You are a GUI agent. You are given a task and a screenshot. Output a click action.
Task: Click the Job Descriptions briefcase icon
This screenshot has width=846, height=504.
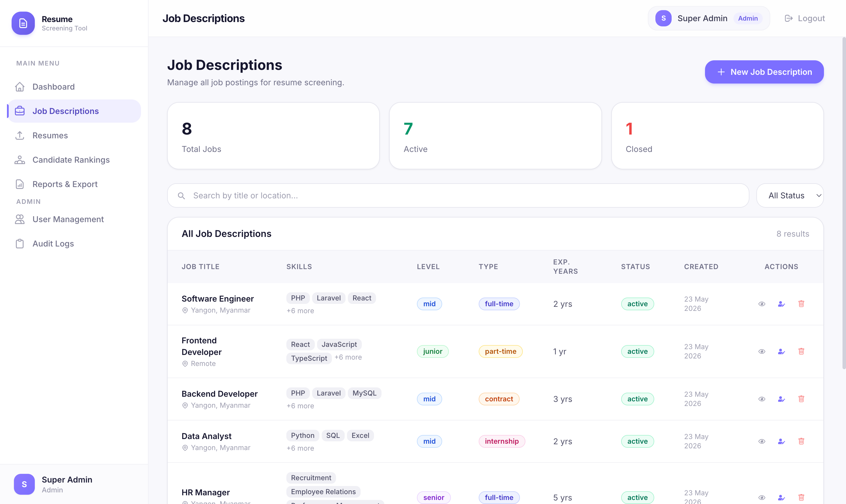coord(20,111)
